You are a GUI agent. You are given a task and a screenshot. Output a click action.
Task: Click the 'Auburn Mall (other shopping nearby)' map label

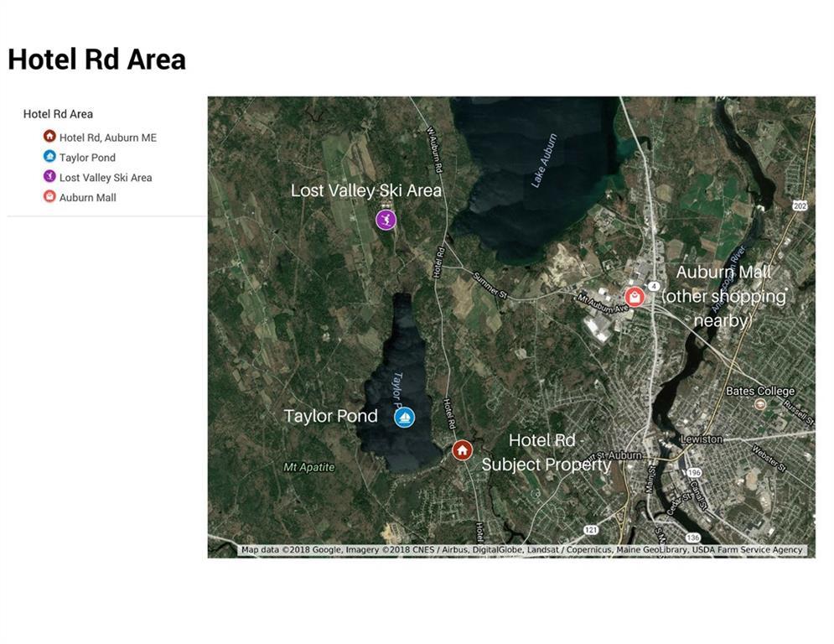pyautogui.click(x=723, y=297)
